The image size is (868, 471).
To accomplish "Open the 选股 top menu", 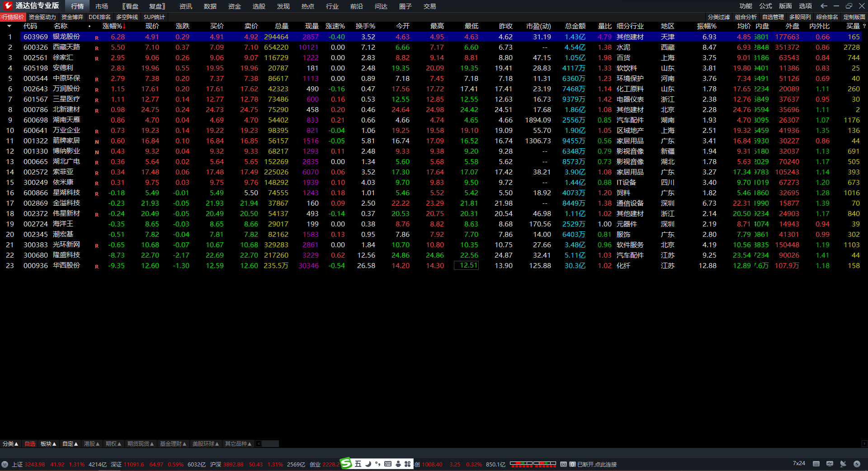I will click(x=259, y=6).
